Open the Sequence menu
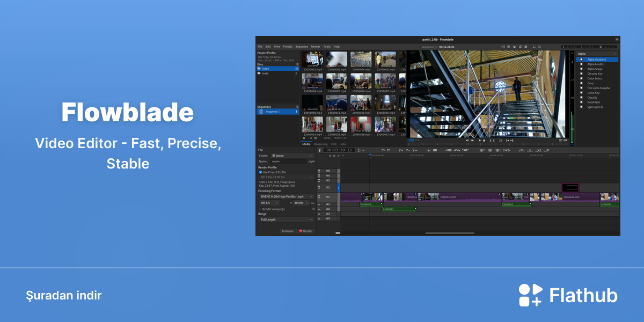Image resolution: width=644 pixels, height=322 pixels. pos(302,47)
